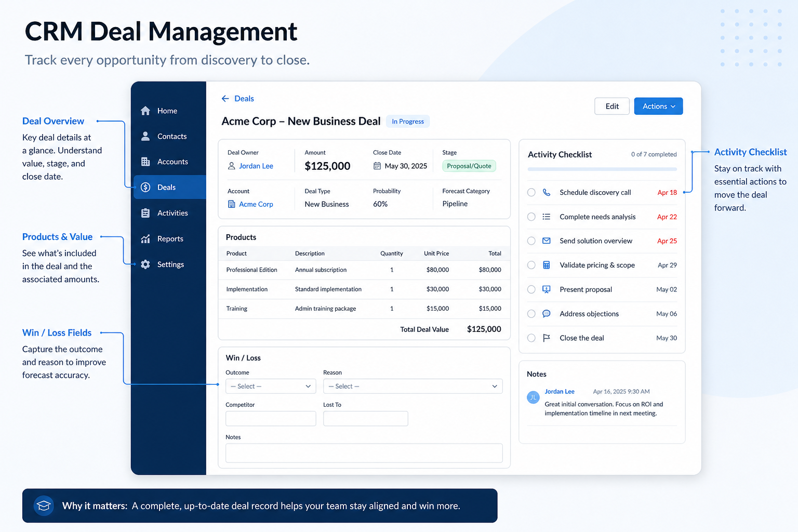The height and width of the screenshot is (532, 798).
Task: Tick the Address objections checkbox
Action: tap(531, 314)
